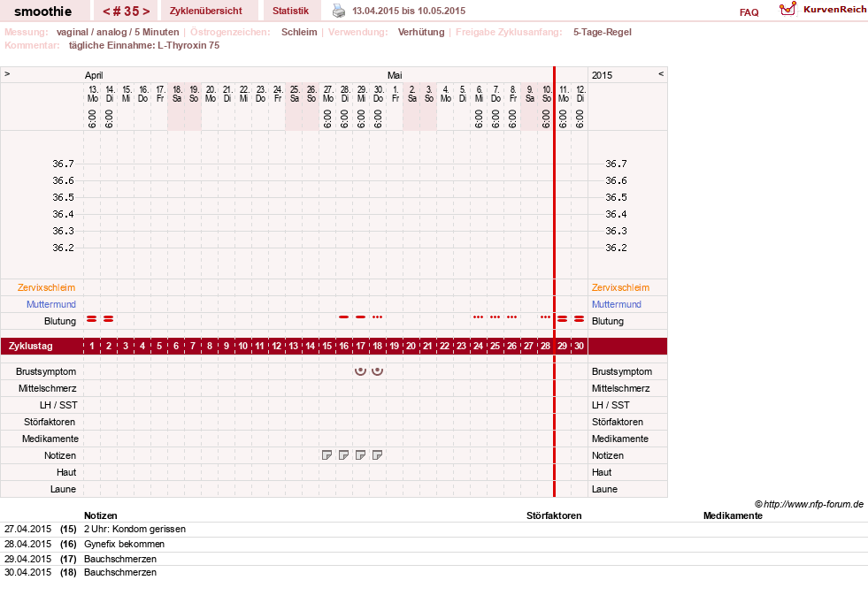Click the '5-Tage-Regel' value
Screen dimensions: 868x603
[603, 32]
